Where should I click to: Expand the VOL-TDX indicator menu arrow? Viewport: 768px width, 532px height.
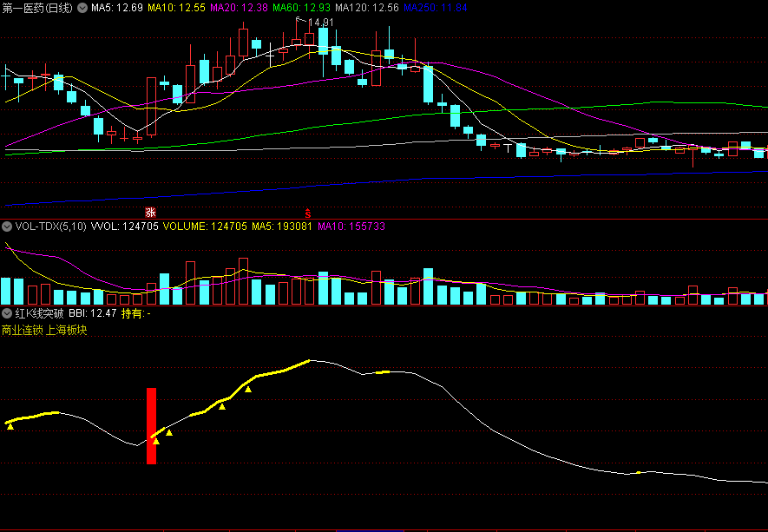click(x=7, y=227)
